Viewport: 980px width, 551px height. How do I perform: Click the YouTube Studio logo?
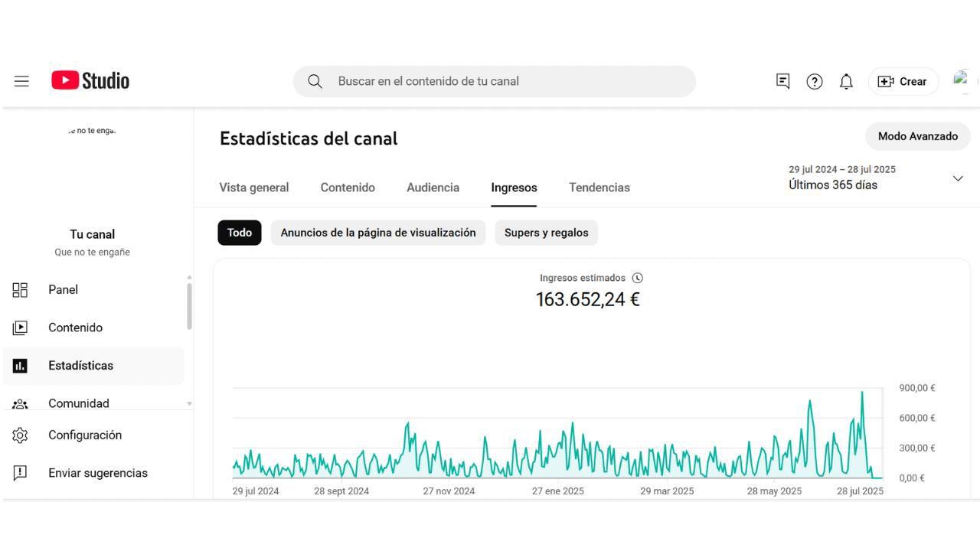tap(90, 80)
